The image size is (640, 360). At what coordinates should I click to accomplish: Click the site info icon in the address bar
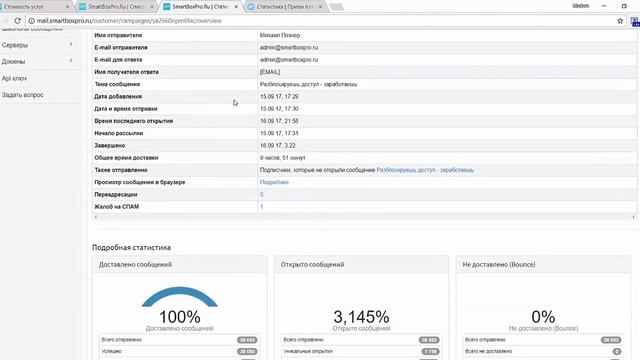(x=31, y=21)
